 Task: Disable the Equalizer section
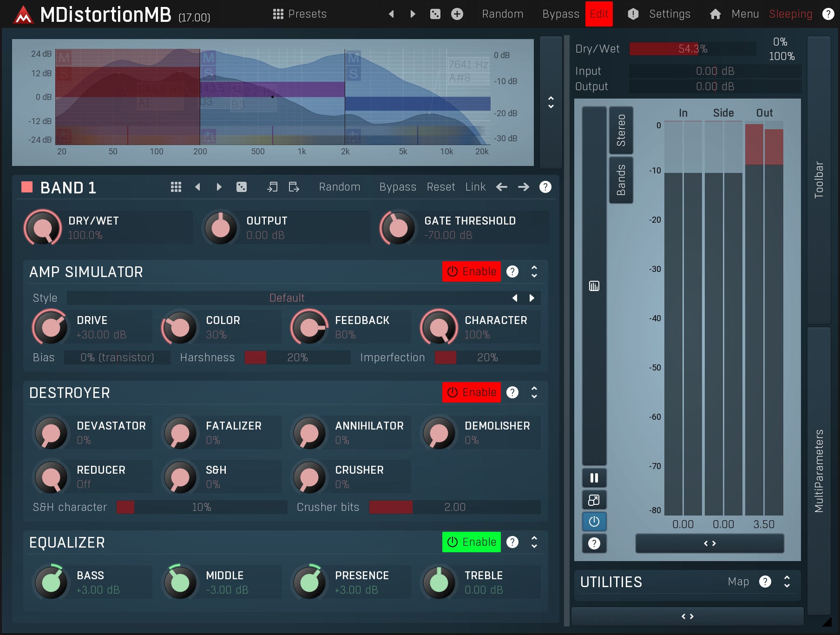(471, 542)
